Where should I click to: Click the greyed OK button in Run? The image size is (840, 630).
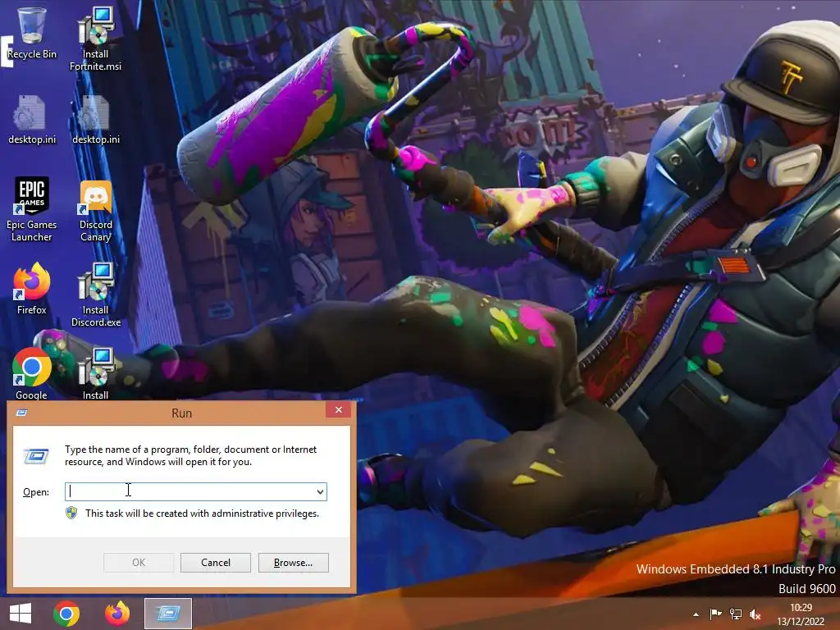[138, 563]
